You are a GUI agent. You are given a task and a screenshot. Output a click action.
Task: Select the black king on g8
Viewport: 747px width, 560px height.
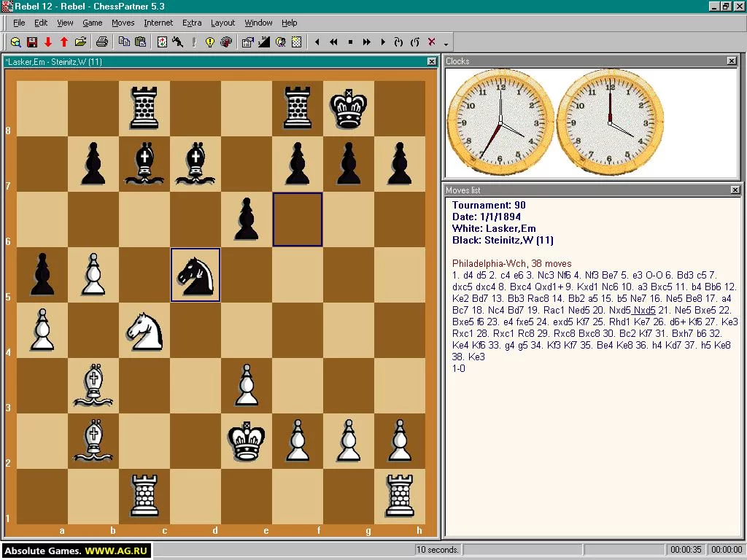pyautogui.click(x=349, y=109)
